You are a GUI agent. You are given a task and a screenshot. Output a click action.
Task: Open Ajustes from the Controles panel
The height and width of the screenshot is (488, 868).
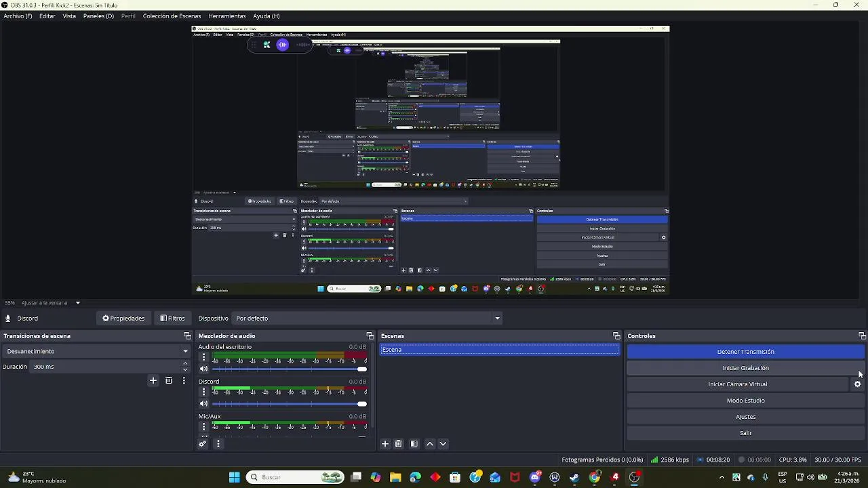point(745,417)
